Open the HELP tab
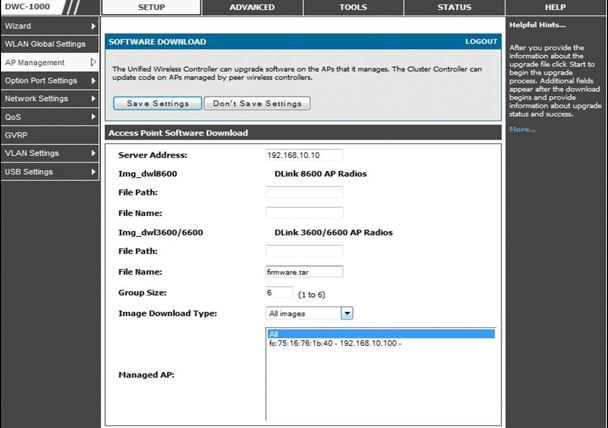The image size is (608, 428). tap(555, 7)
